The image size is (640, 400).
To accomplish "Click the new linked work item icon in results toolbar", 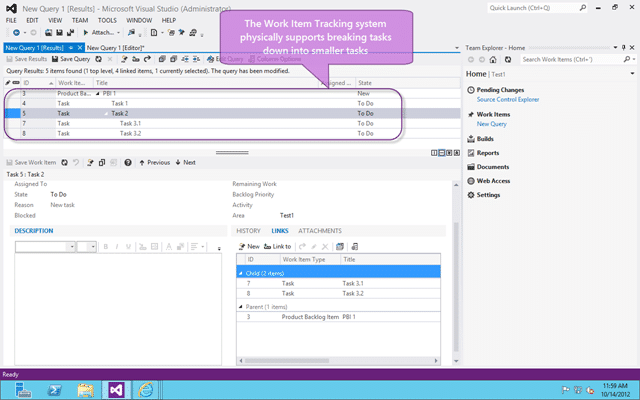I will coord(124,59).
